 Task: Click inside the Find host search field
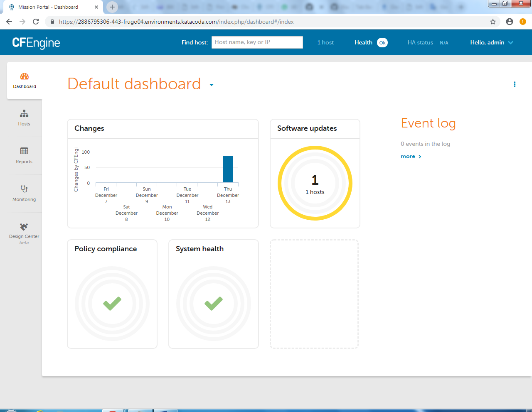257,42
